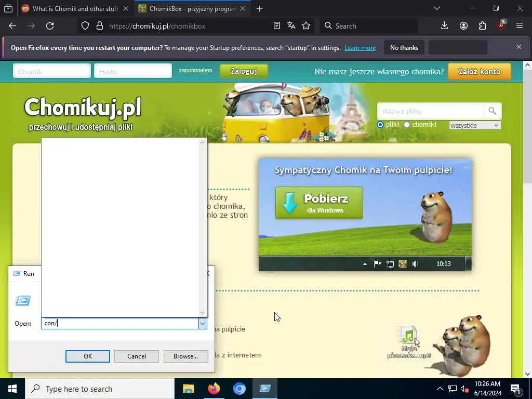
Task: Click the Zaloguj login button
Action: (x=244, y=71)
